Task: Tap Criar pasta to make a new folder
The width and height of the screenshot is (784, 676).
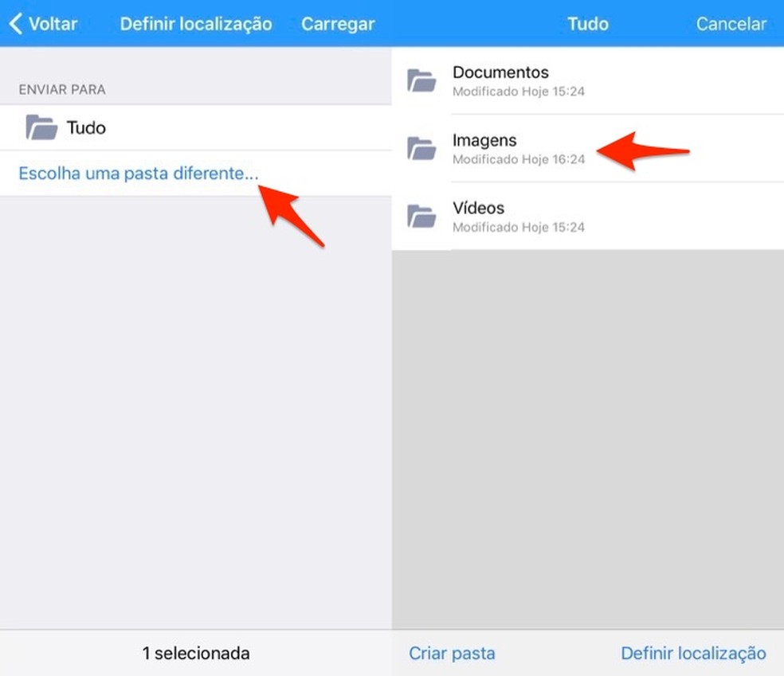Action: click(452, 653)
